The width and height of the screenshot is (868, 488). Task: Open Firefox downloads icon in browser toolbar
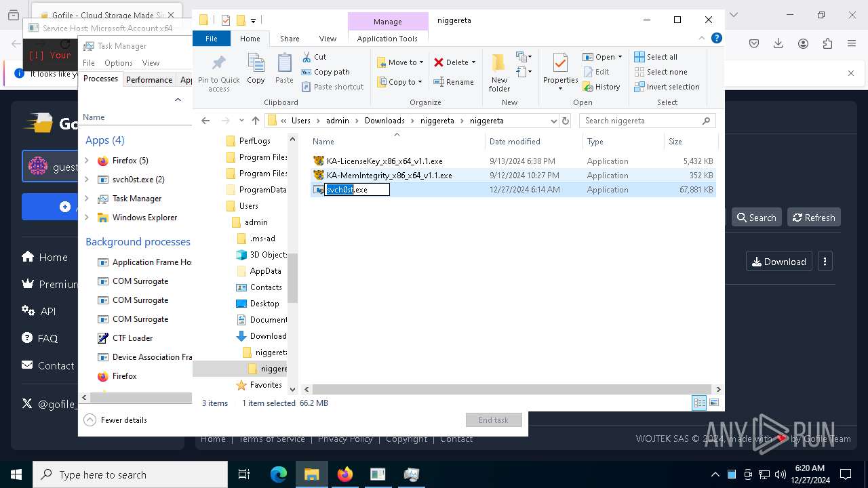tap(778, 43)
